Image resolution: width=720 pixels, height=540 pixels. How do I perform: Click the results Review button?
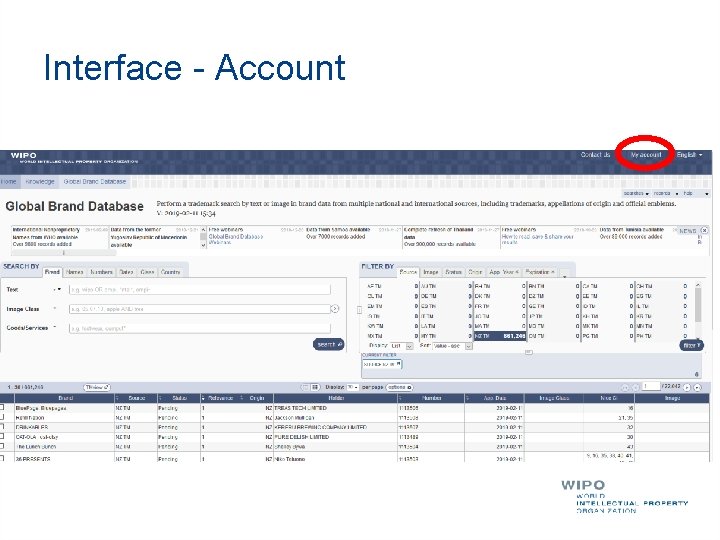(x=97, y=388)
